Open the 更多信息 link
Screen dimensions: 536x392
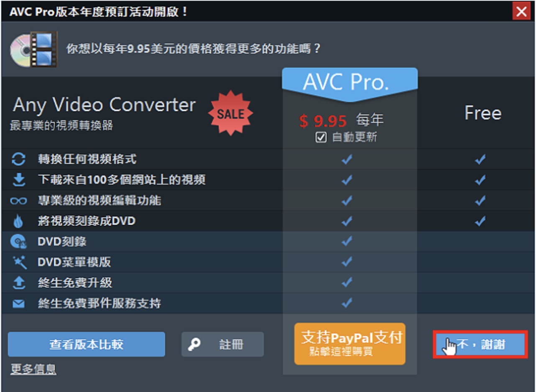pos(33,369)
